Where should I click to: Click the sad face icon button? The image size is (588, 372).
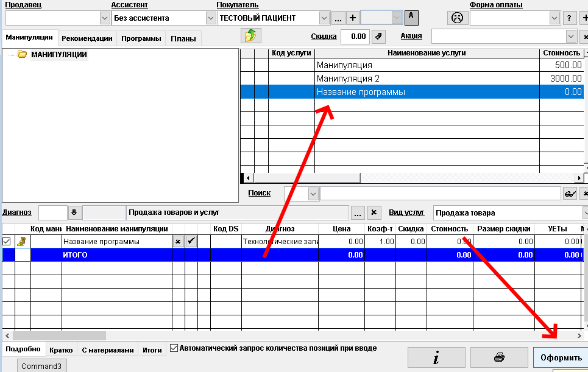click(456, 18)
